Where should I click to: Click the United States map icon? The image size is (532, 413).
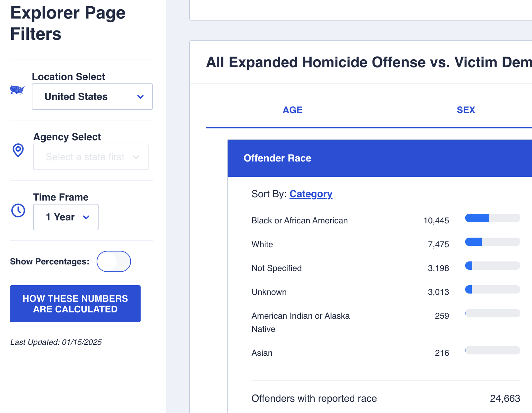click(x=17, y=90)
